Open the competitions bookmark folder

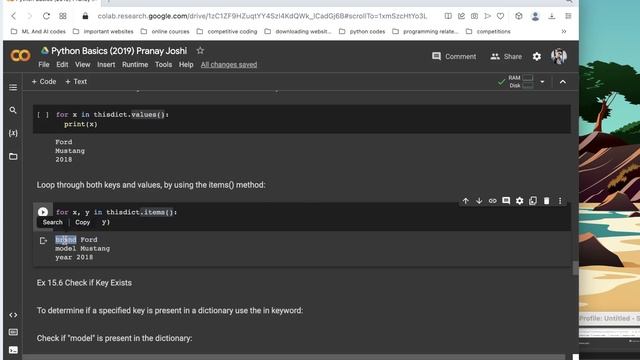click(488, 31)
